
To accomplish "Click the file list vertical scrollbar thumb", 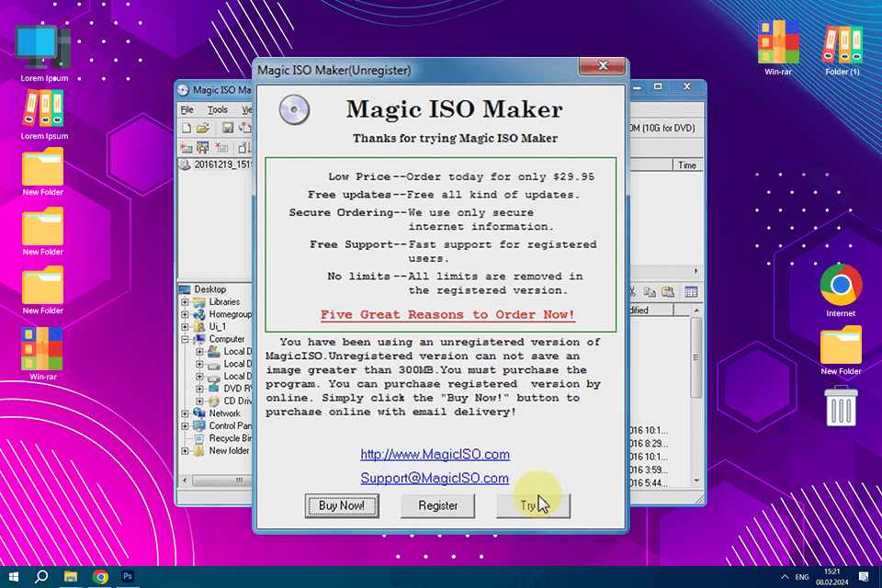I will coord(696,357).
